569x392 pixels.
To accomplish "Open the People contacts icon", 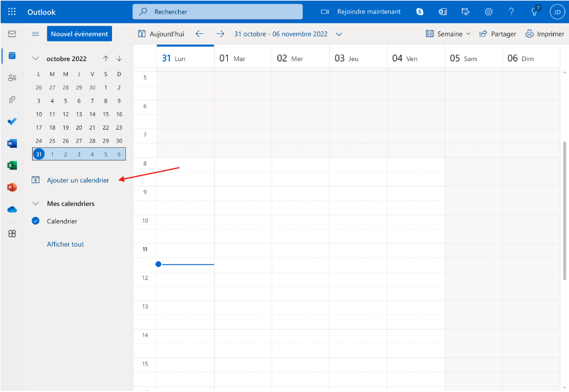I will [12, 77].
